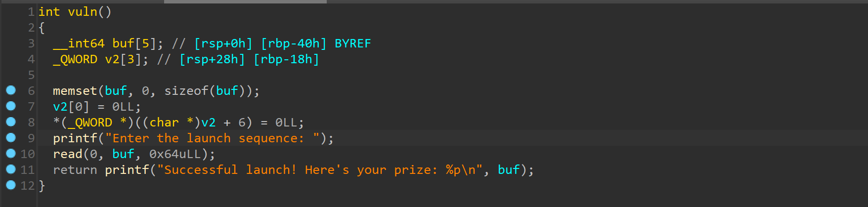This screenshot has width=868, height=207.
Task: Toggle breakpoint dot on line 8
Action: point(11,122)
